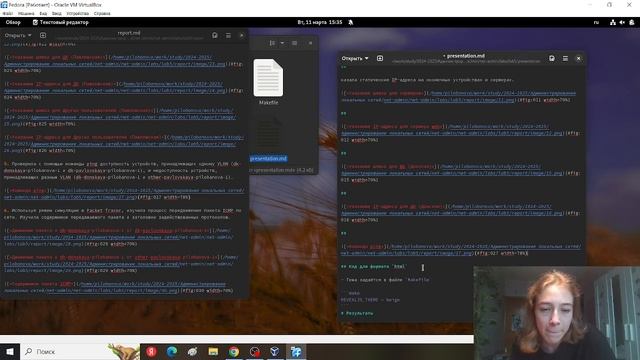Click the 'REVEALJS_THEME' line in presentation.md
This screenshot has width=640, height=360.
tap(370, 300)
